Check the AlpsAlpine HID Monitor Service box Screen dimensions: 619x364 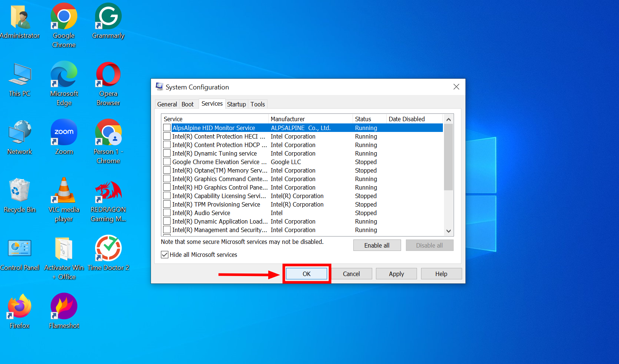pyautogui.click(x=167, y=128)
